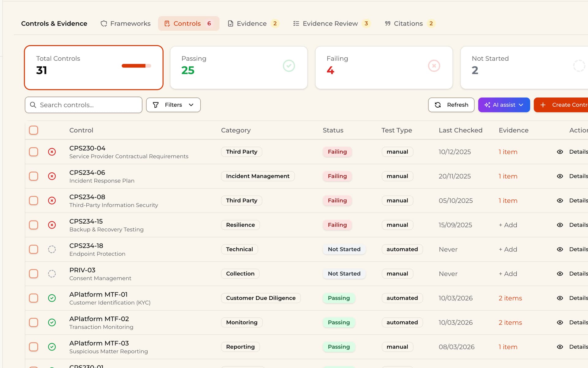Toggle the select-all checkbox in table header
This screenshot has height=368, width=588.
point(34,130)
